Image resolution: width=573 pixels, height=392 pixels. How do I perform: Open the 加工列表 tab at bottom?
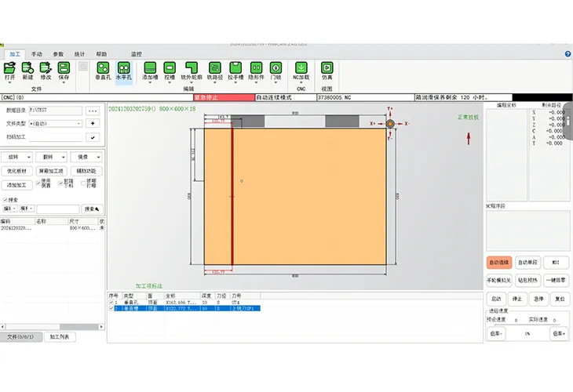[x=60, y=336]
